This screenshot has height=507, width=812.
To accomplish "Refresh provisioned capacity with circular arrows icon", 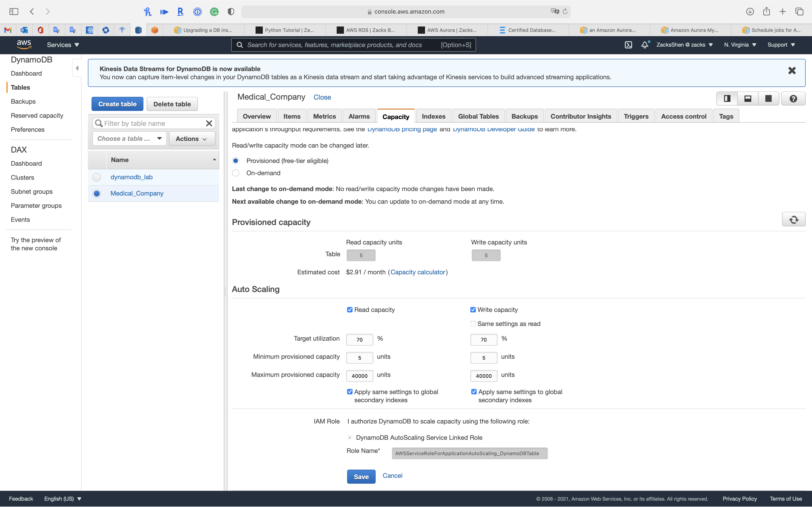I will (794, 220).
